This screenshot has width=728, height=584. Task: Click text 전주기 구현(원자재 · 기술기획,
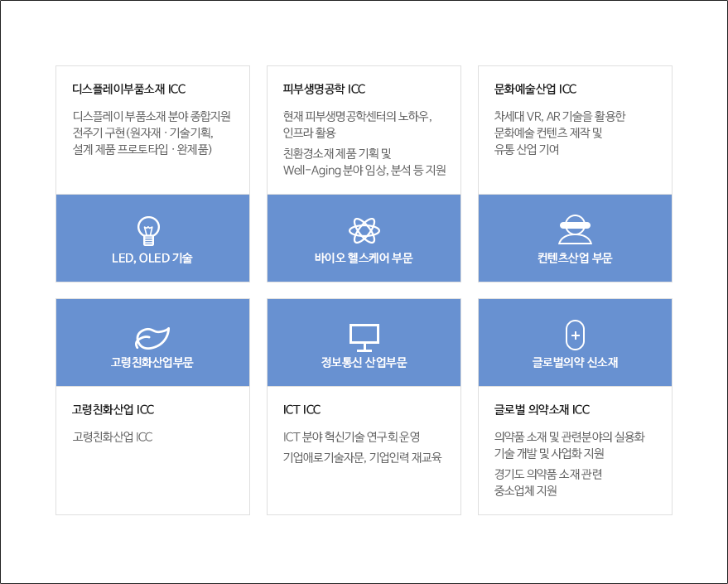(x=143, y=133)
